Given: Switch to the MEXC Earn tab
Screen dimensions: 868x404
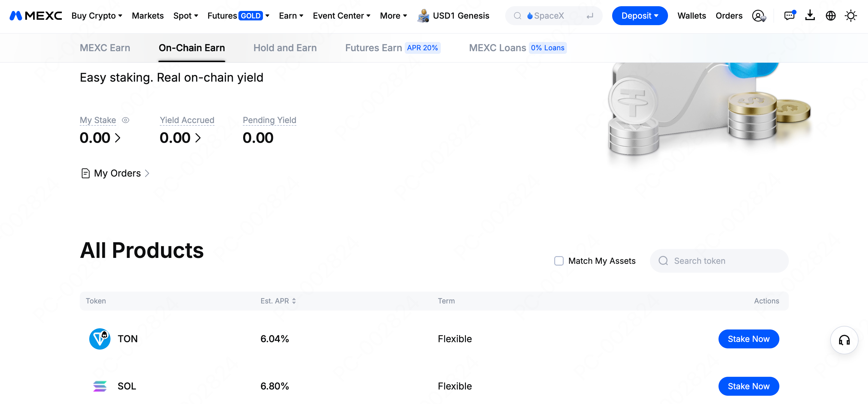Looking at the screenshot, I should [x=105, y=48].
